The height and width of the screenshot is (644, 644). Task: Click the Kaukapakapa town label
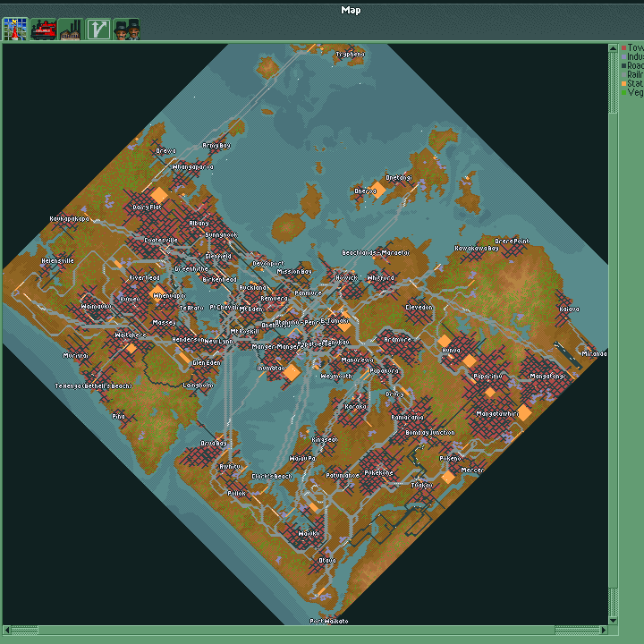point(69,219)
